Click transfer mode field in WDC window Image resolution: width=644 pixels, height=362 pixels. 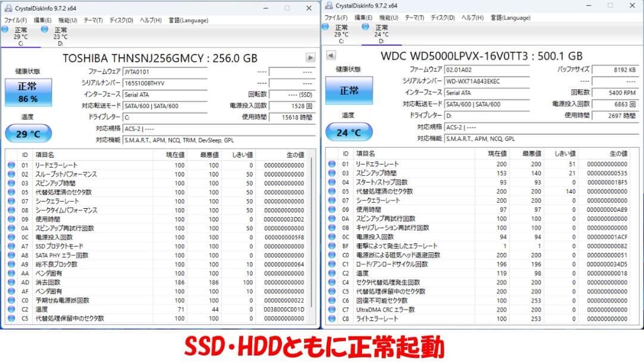(487, 104)
